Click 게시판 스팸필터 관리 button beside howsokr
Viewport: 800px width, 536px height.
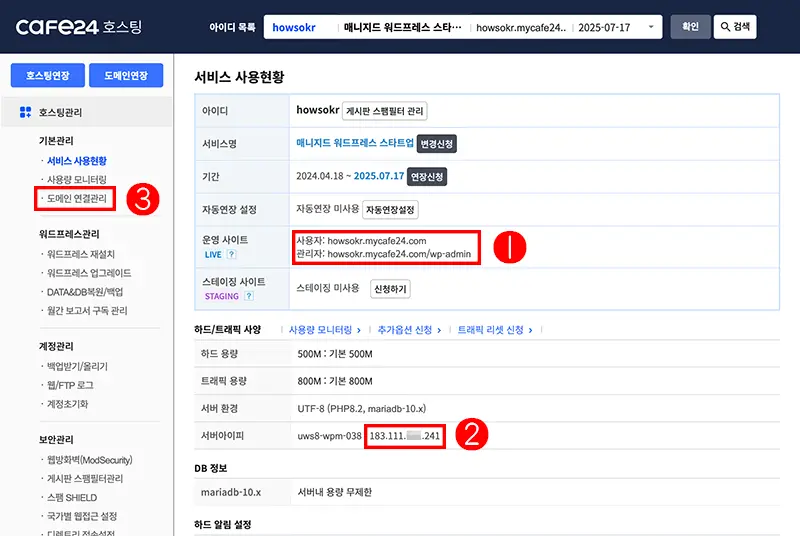click(x=385, y=111)
